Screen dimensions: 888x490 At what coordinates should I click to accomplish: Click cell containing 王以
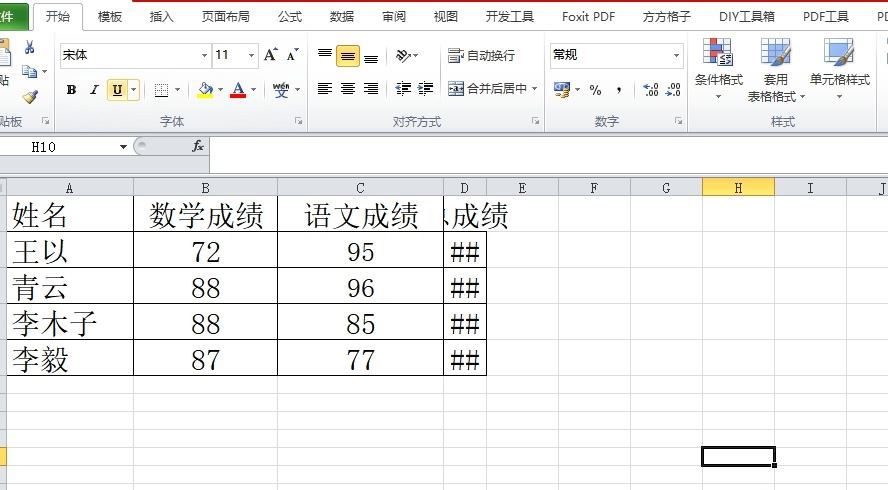pos(70,250)
